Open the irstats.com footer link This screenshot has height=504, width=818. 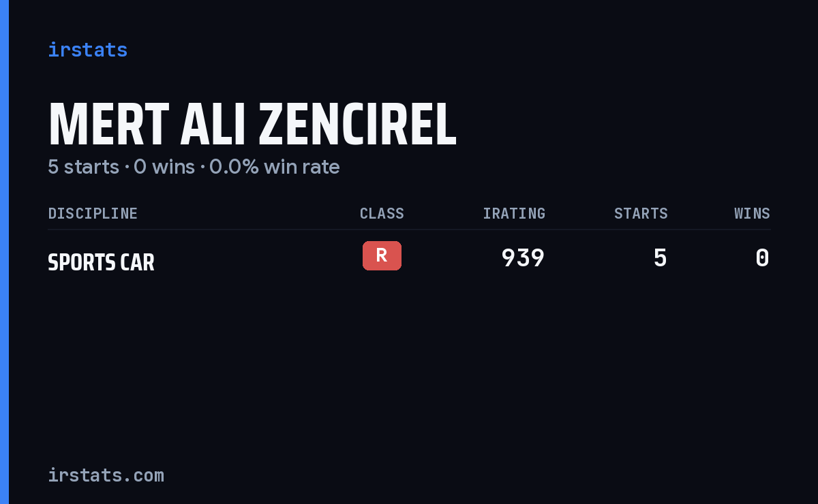106,475
